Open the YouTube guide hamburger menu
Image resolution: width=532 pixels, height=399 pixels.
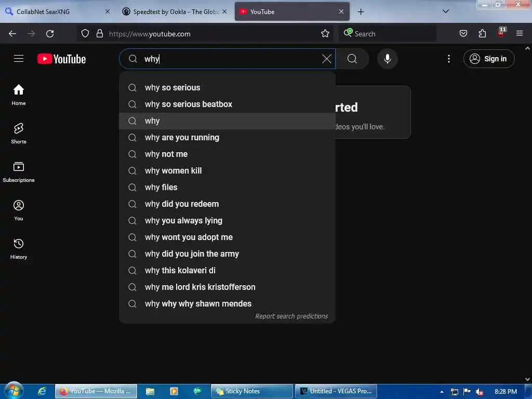pos(19,59)
